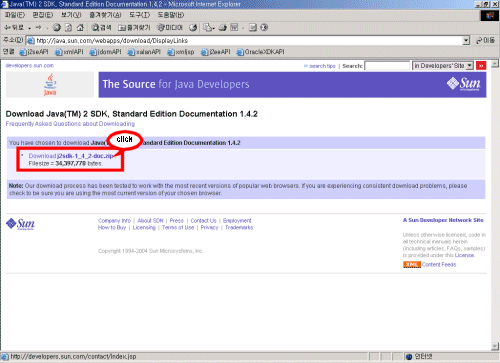500x363 pixels.
Task: Click the Internet zone status bar indicator
Action: coord(419,357)
